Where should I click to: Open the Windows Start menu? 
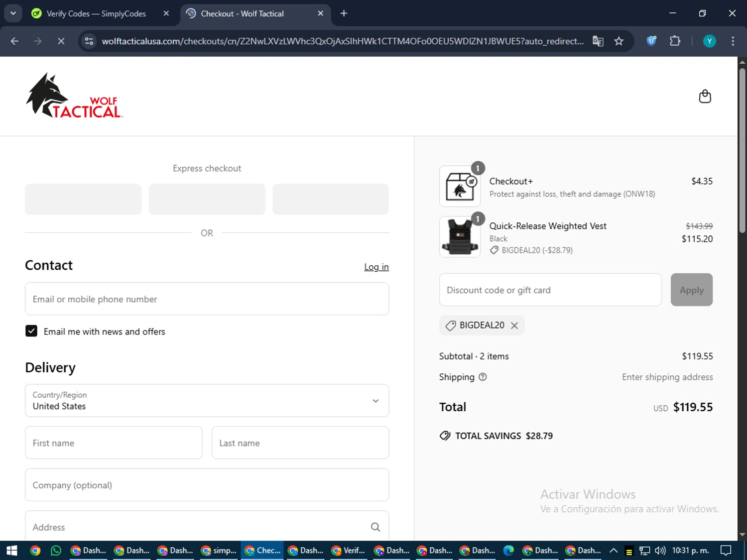tap(11, 551)
